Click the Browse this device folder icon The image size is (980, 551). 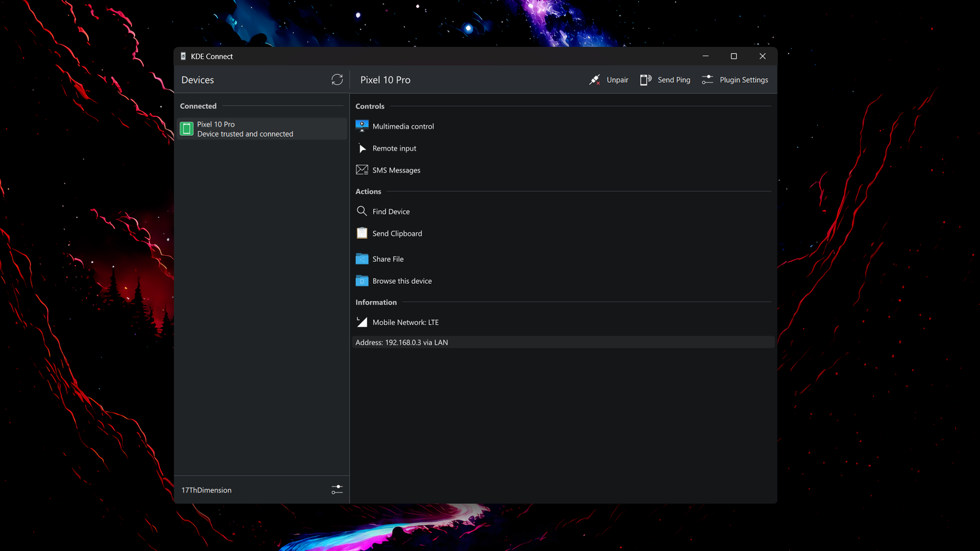[362, 281]
